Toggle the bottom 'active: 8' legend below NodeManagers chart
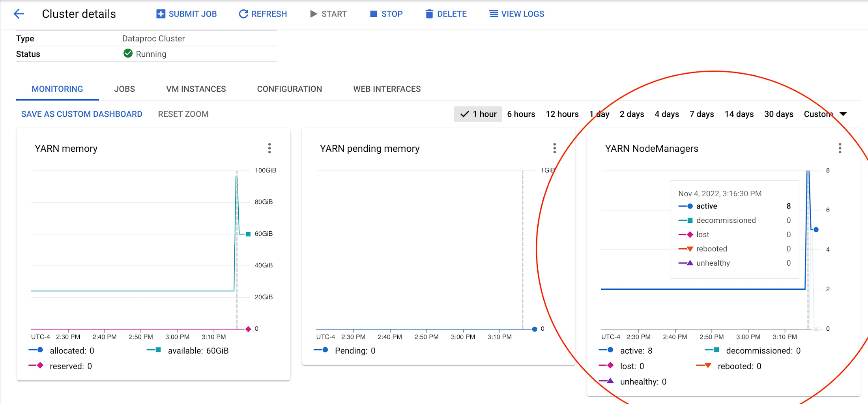 point(625,350)
